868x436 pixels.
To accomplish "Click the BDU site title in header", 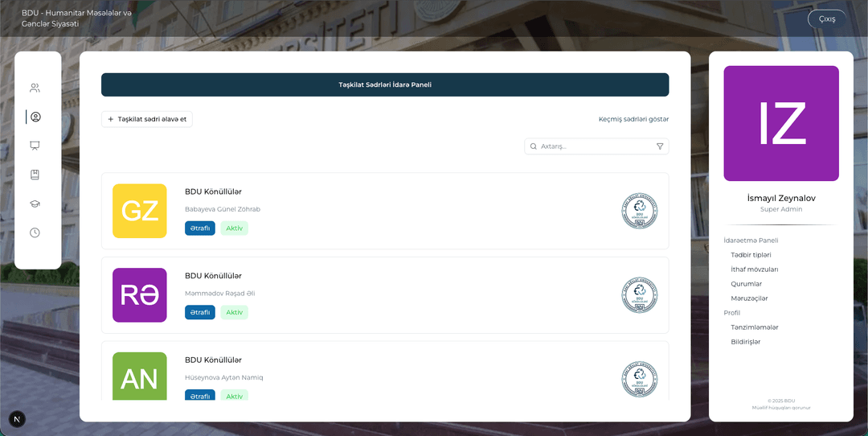I will point(76,19).
